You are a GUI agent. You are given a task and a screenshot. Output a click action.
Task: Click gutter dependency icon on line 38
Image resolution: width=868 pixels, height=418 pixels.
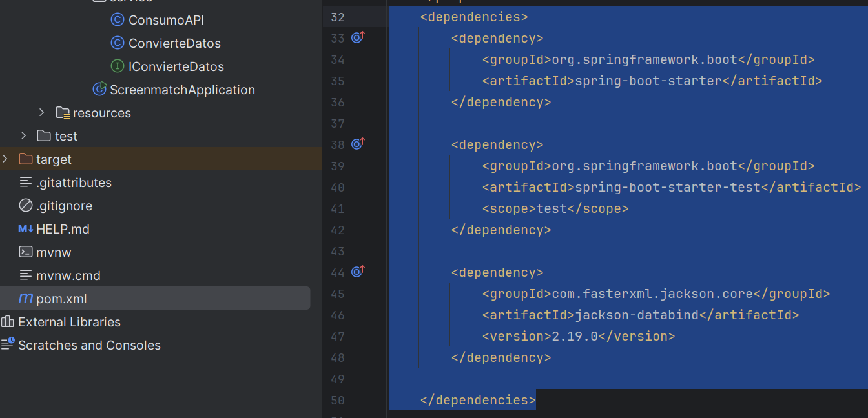click(x=358, y=144)
